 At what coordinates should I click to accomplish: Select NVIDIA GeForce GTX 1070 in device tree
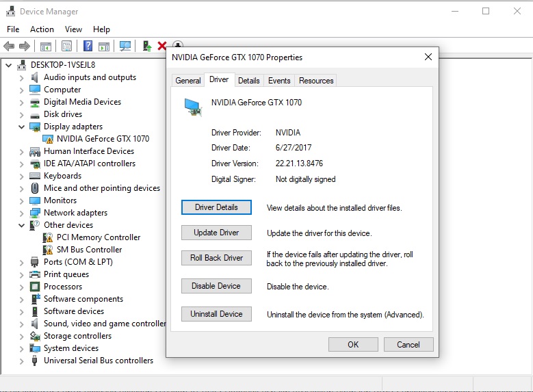[x=103, y=139]
